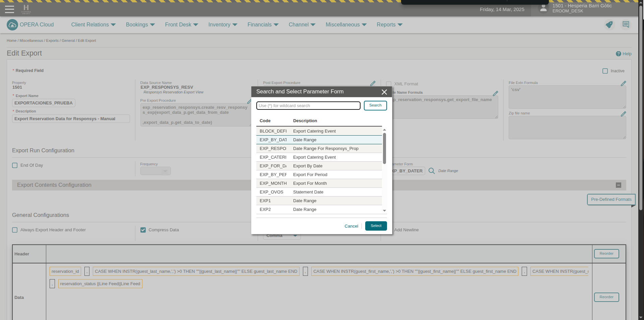Click the wildcard search input field
Image resolution: width=644 pixels, height=320 pixels.
[x=308, y=106]
